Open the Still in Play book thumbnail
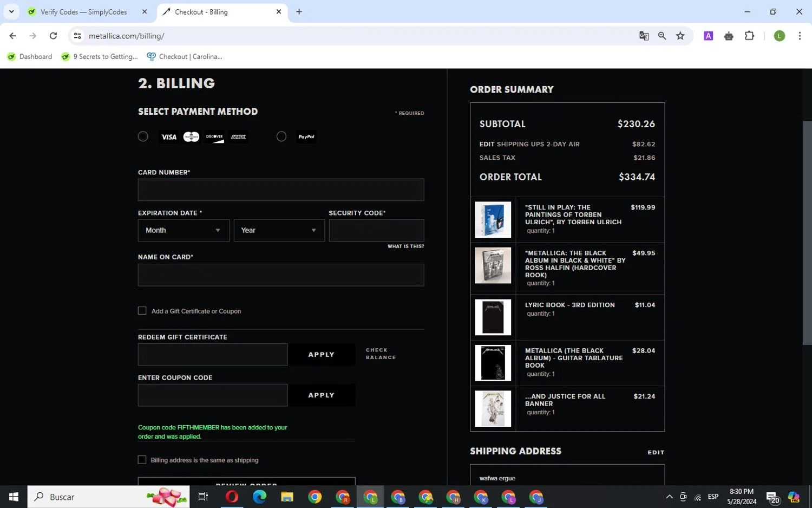Viewport: 812px width, 508px height. 493,219
